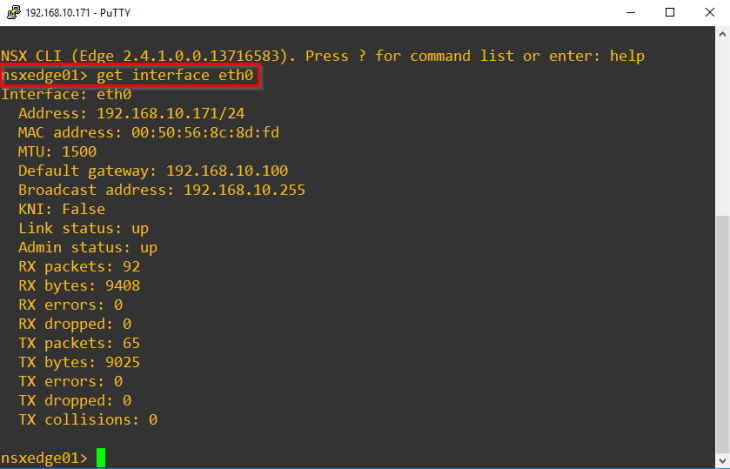Click the NSX CLI banner line
The width and height of the screenshot is (730, 469).
pyautogui.click(x=322, y=56)
